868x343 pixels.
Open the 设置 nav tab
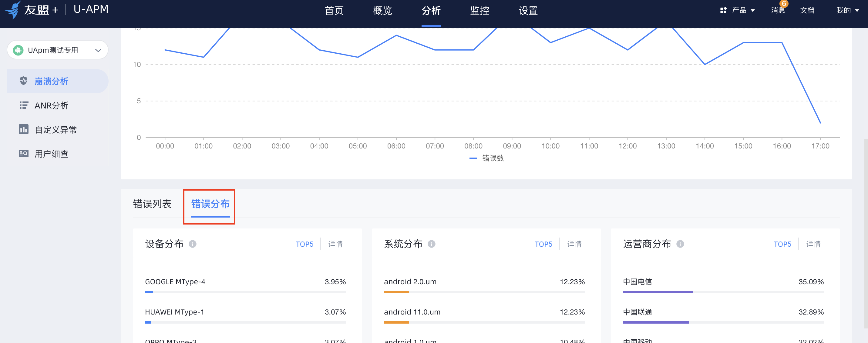tap(528, 11)
